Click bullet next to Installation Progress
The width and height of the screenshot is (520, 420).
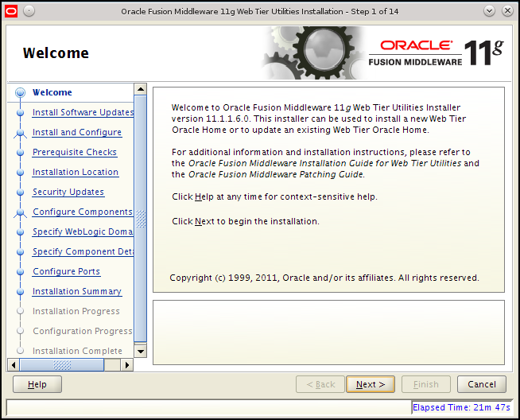coord(20,311)
